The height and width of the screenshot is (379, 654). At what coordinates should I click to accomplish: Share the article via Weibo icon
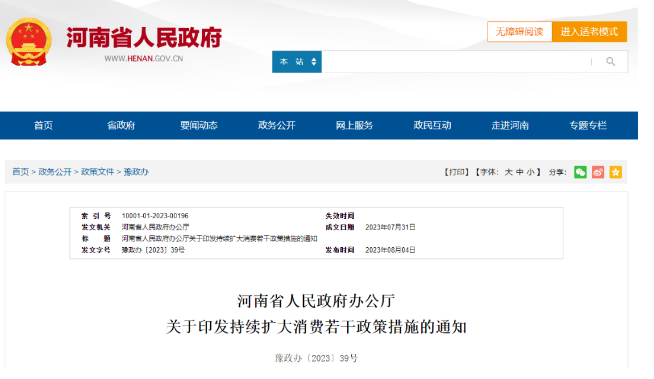click(x=598, y=172)
